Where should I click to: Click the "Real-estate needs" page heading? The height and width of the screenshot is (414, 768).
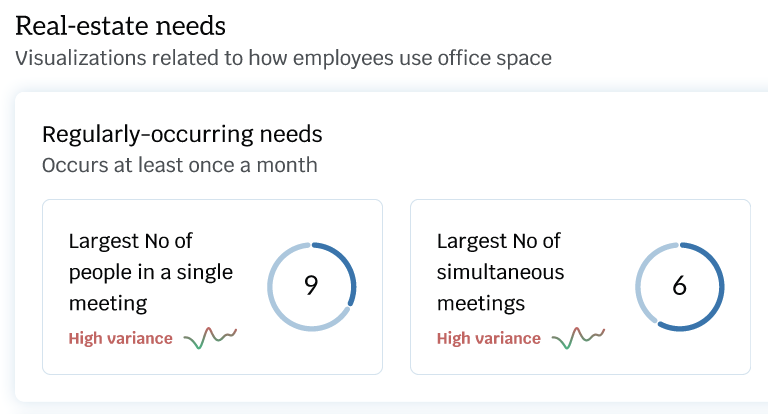point(120,24)
